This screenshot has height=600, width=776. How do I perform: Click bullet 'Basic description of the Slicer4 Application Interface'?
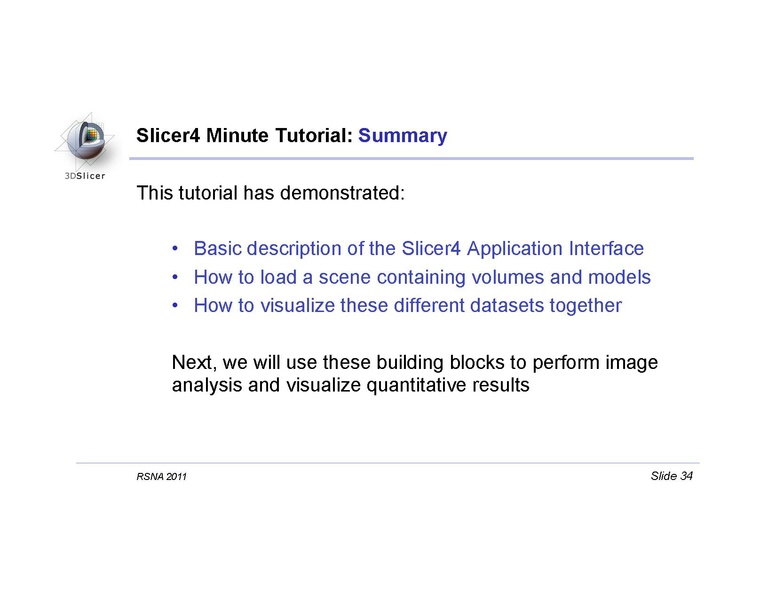(x=419, y=249)
